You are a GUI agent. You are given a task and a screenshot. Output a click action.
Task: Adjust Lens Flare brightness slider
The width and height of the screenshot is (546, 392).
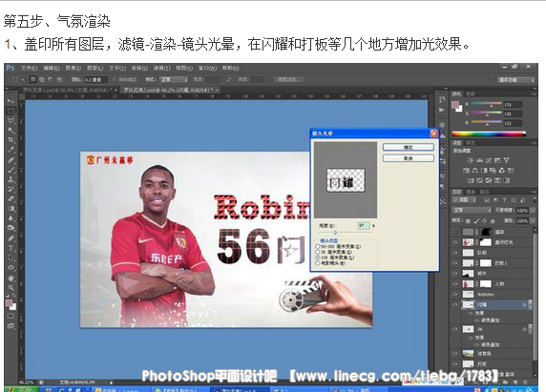pos(335,232)
